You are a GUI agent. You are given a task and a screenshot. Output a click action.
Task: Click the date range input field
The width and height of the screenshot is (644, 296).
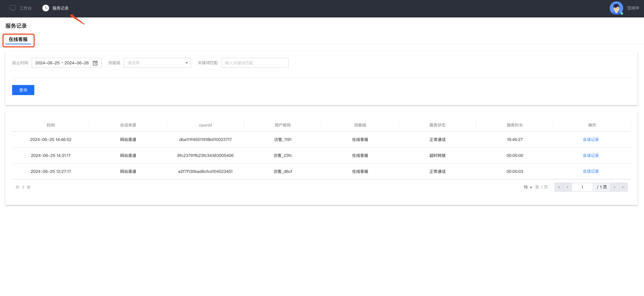(62, 63)
